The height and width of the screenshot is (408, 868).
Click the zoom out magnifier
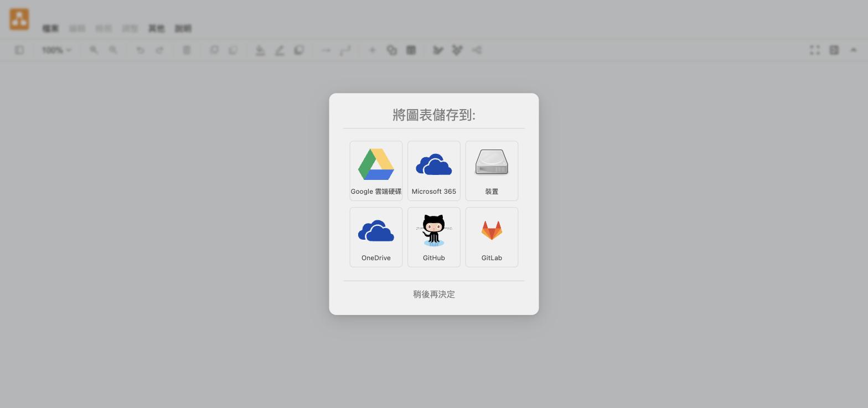point(113,50)
